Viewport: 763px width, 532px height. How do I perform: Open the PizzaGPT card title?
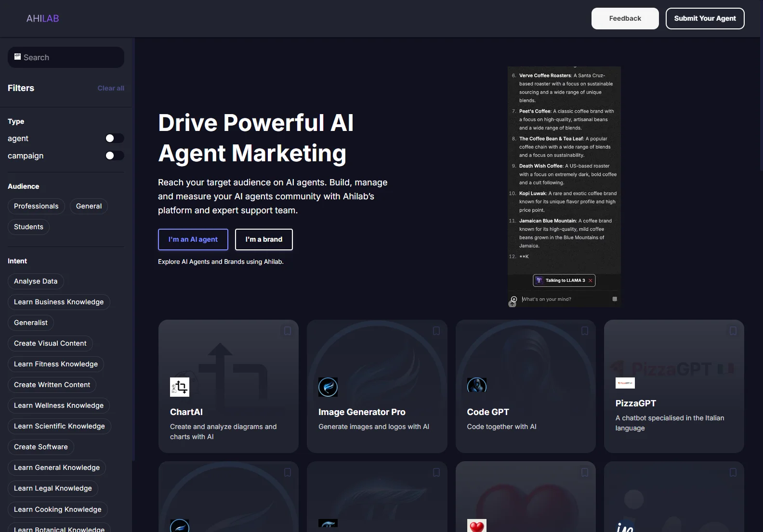point(636,403)
